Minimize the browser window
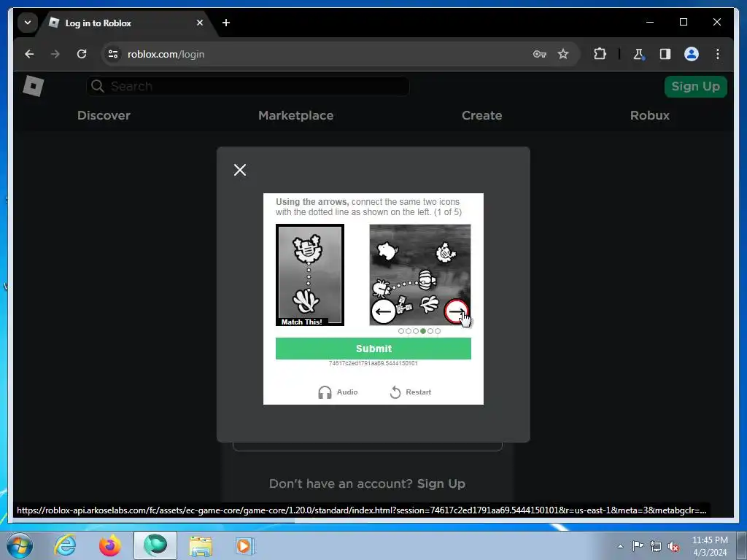The image size is (747, 560). 650,22
